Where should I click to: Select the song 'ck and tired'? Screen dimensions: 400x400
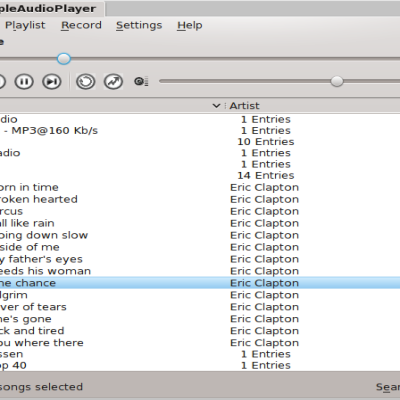[200, 331]
